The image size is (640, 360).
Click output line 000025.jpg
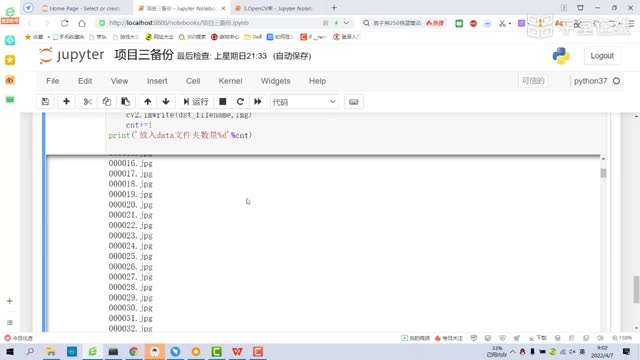[x=131, y=256]
